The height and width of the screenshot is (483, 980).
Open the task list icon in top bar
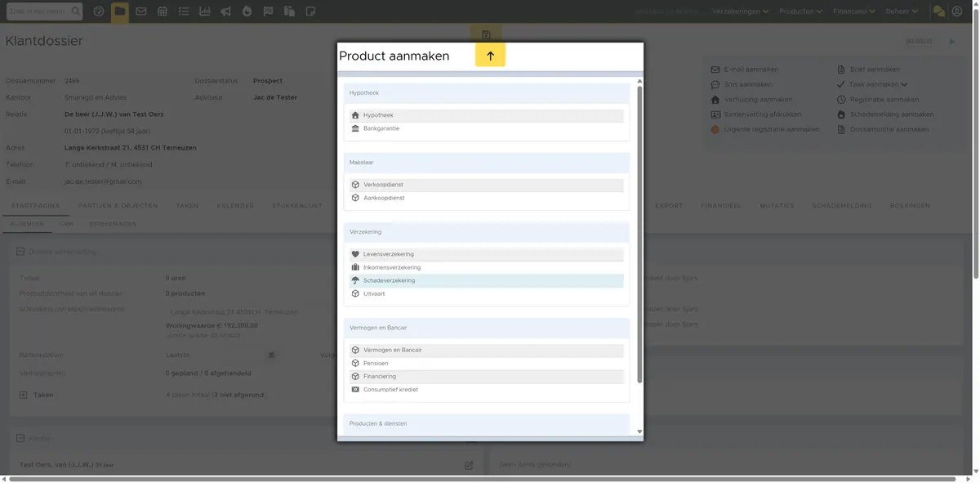pos(184,11)
